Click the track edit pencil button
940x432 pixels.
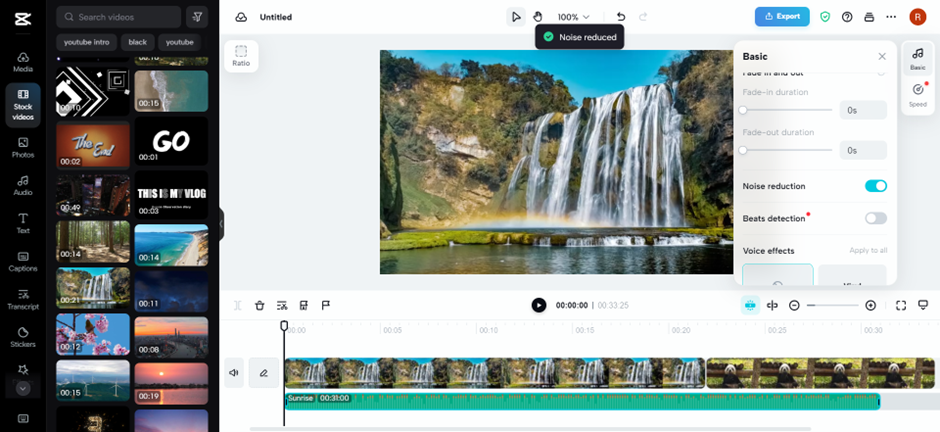point(263,373)
